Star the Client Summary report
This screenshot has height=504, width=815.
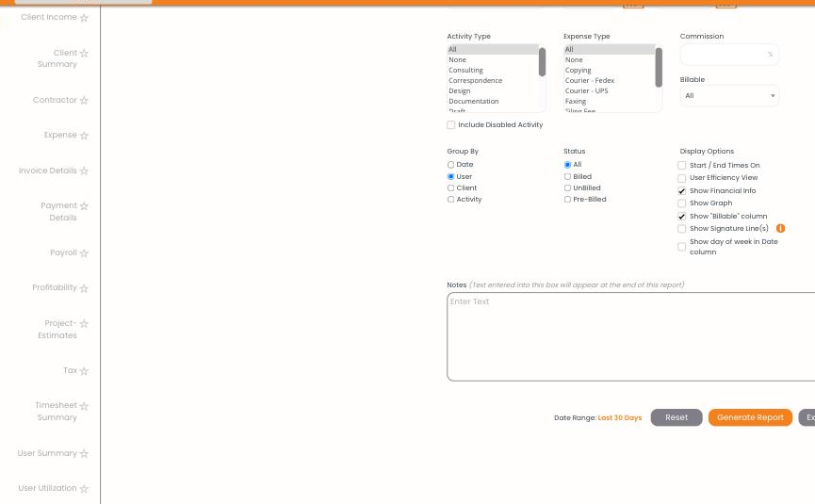click(84, 53)
